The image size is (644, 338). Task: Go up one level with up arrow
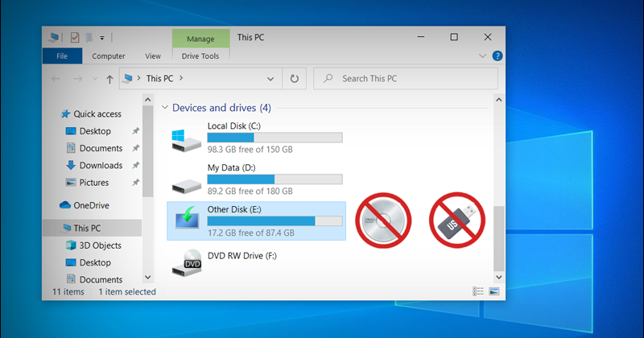pos(109,79)
